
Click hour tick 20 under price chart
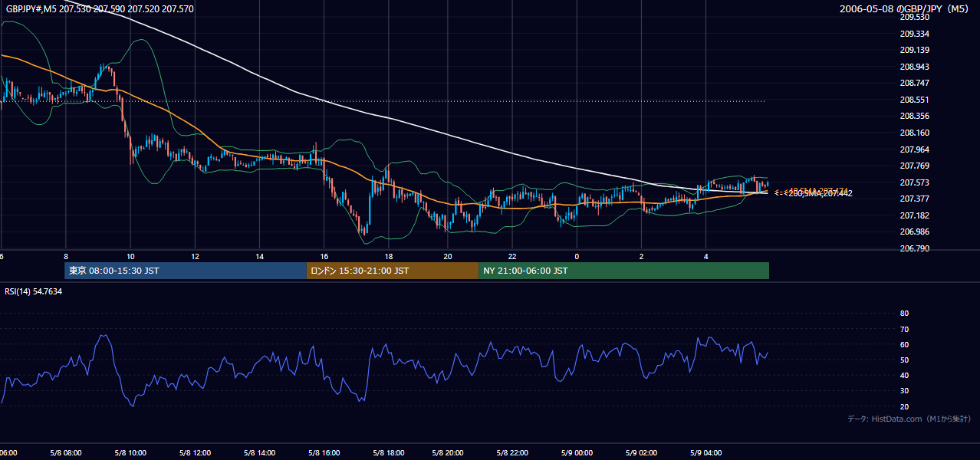448,256
